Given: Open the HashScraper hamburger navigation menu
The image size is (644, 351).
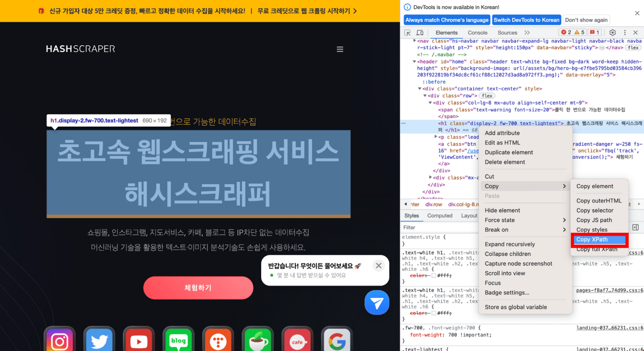Looking at the screenshot, I should [x=340, y=49].
